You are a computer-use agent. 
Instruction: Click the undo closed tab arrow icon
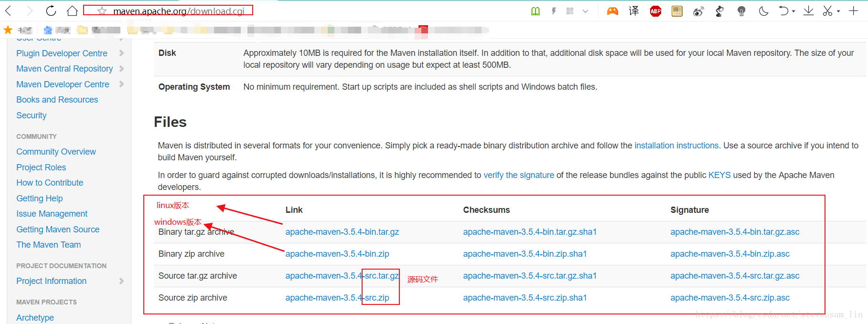pyautogui.click(x=783, y=10)
